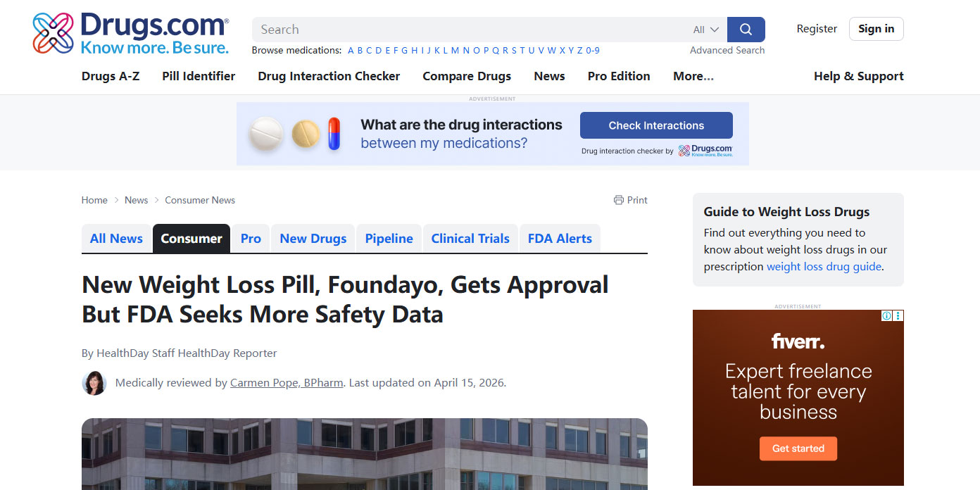
Task: Follow the 'weight loss drug guide' link
Action: pos(824,267)
